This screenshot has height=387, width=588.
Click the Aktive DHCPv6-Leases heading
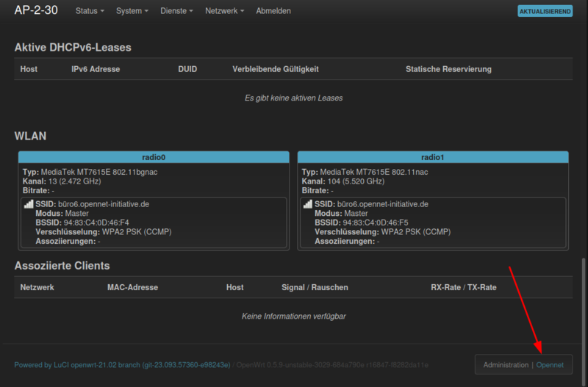(73, 47)
